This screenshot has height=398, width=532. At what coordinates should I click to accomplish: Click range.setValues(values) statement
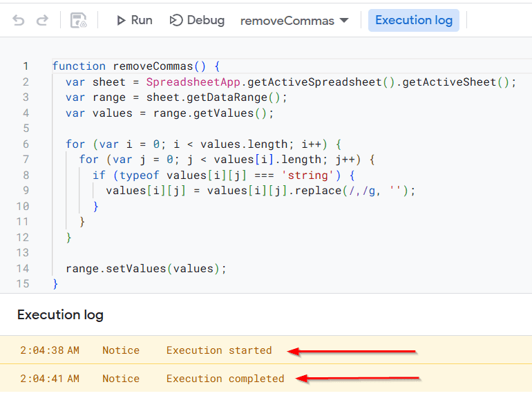point(146,269)
